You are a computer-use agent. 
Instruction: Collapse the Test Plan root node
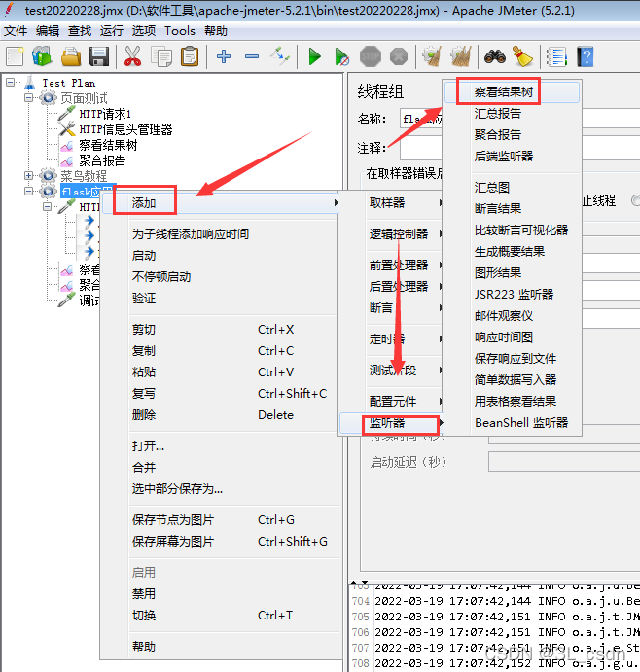11,82
